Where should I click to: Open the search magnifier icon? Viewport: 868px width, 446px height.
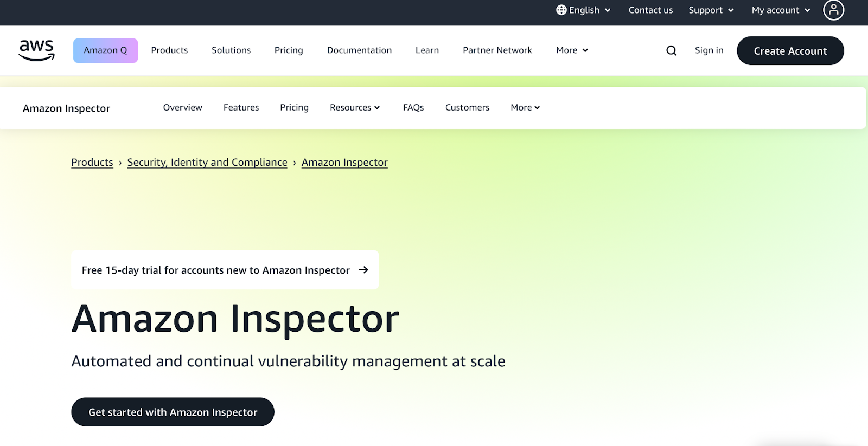(671, 50)
